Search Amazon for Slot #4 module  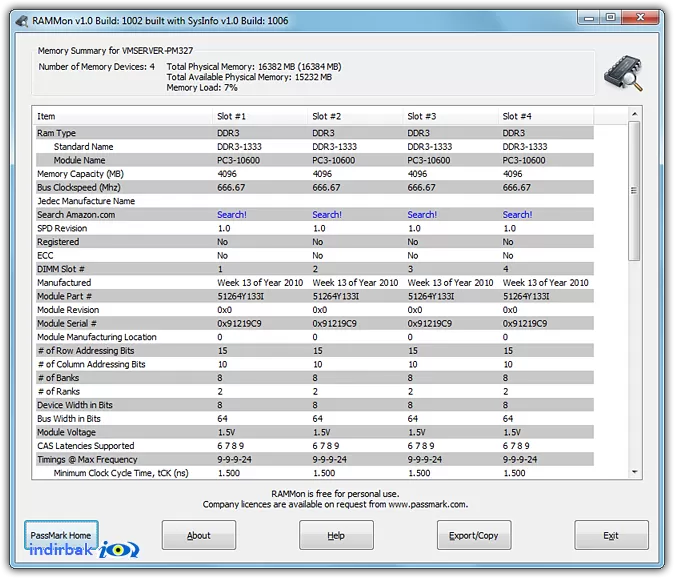click(518, 214)
